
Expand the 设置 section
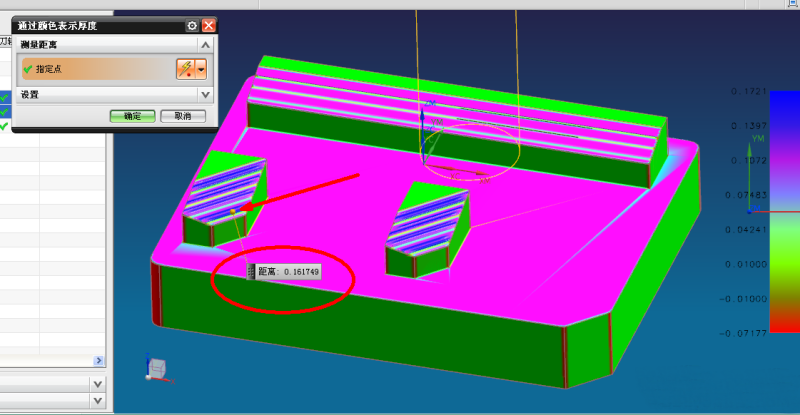click(x=205, y=94)
